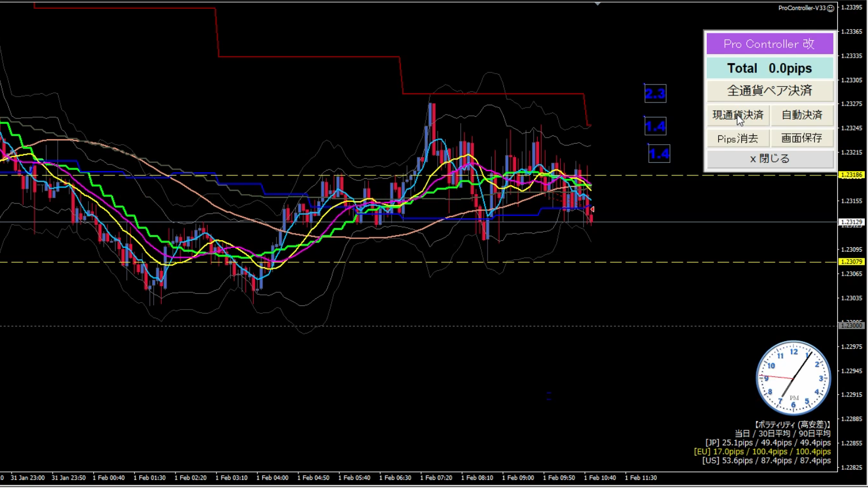Click the 1.23000 price level label
Screen dimensions: 868x488
(x=852, y=326)
